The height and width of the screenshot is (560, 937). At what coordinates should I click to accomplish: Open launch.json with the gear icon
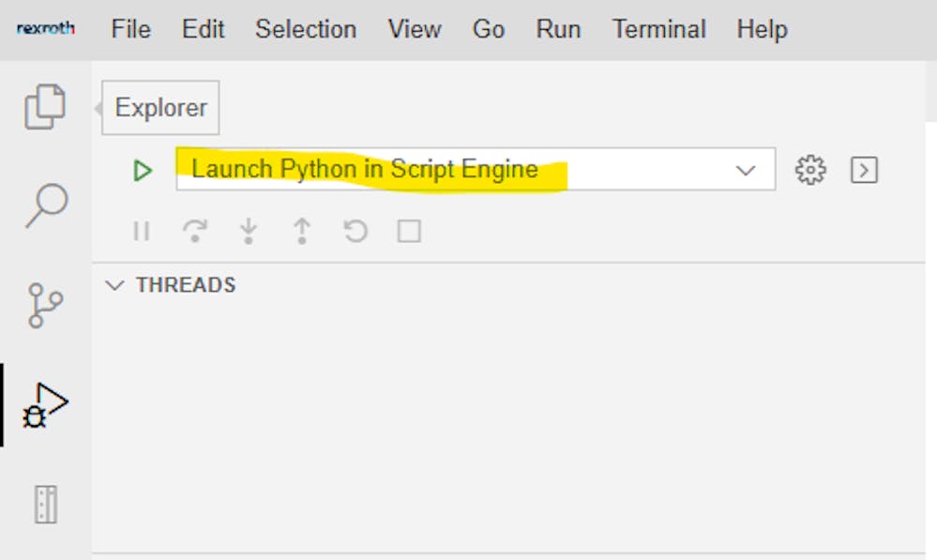[x=809, y=170]
